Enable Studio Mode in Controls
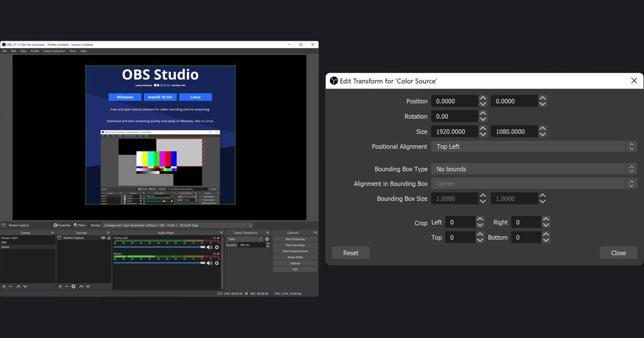Image resolution: width=644 pixels, height=338 pixels. [x=295, y=257]
